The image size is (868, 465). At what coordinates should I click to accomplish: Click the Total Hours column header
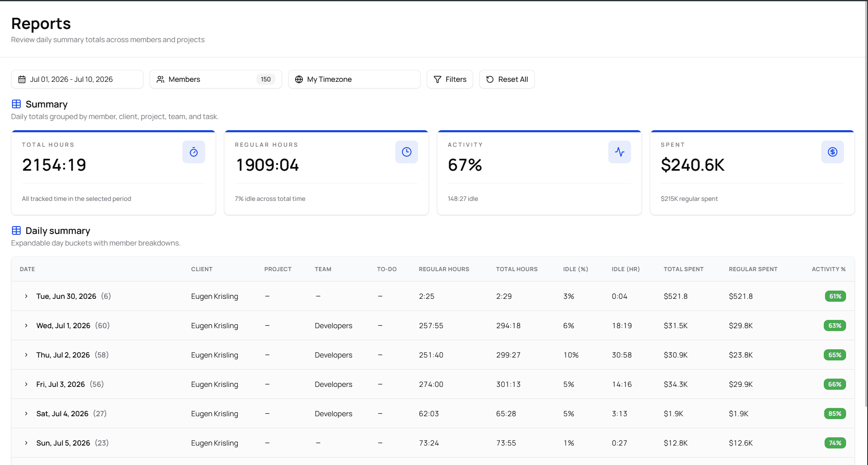(x=517, y=269)
